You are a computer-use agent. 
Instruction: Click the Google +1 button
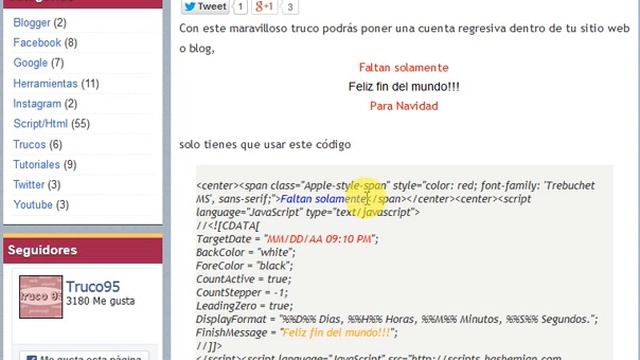[264, 7]
